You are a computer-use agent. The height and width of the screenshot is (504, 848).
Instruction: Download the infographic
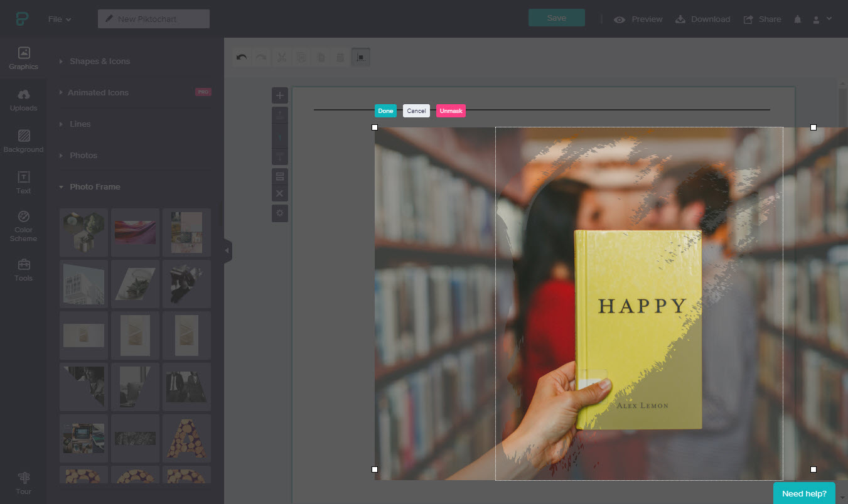[x=703, y=19]
